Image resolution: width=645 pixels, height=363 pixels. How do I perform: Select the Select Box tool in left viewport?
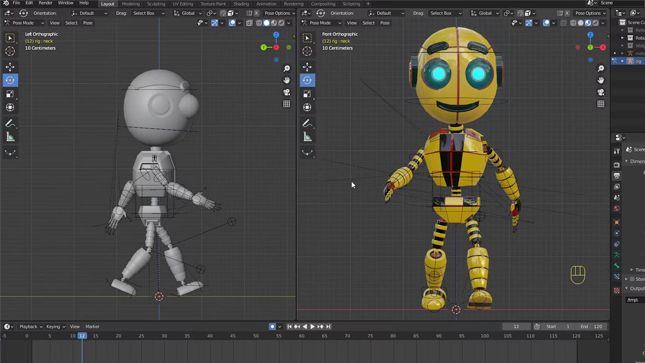[10, 38]
